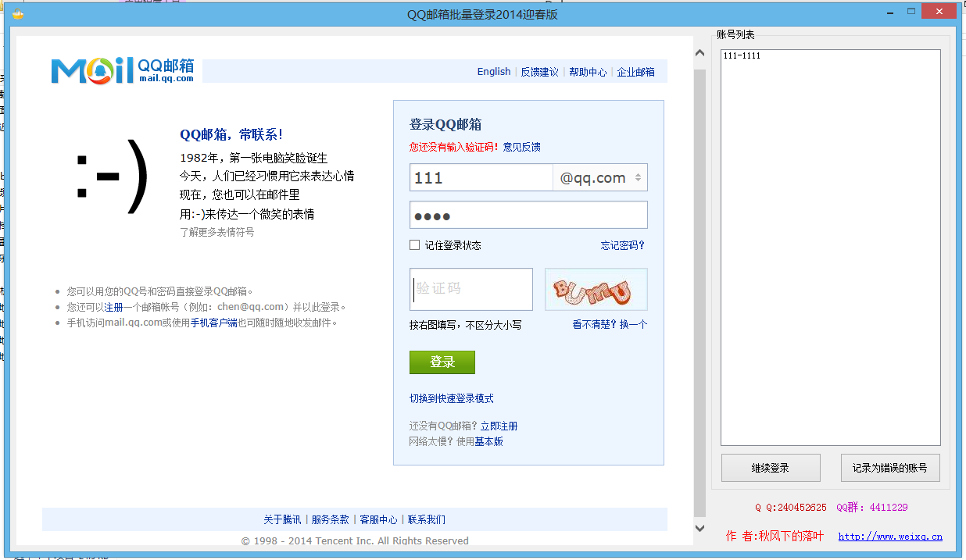Click the 作者:秋风下的落叶 text
966x560 pixels.
[x=775, y=537]
